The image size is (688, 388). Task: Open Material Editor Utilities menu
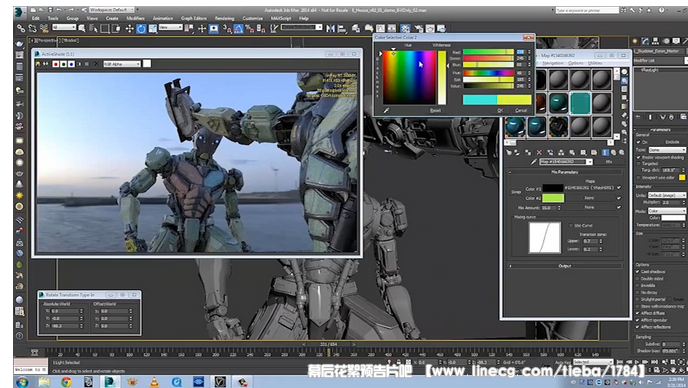point(595,63)
